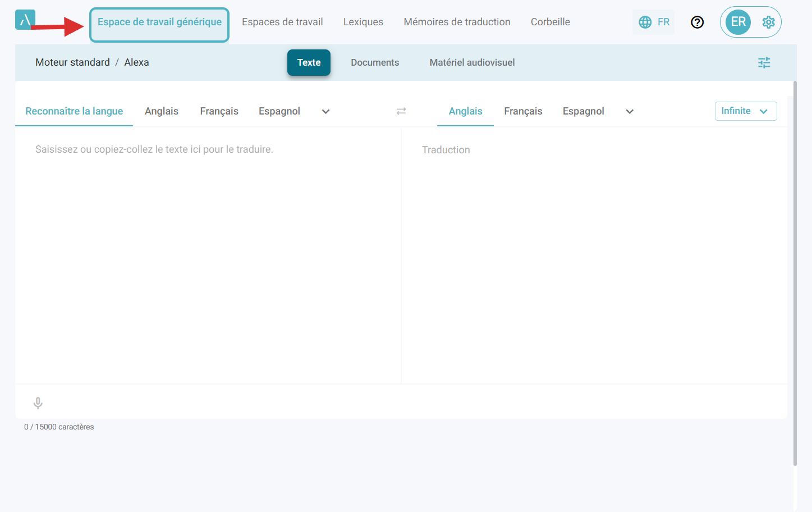This screenshot has width=812, height=512.
Task: Swap source and target languages
Action: pyautogui.click(x=401, y=111)
